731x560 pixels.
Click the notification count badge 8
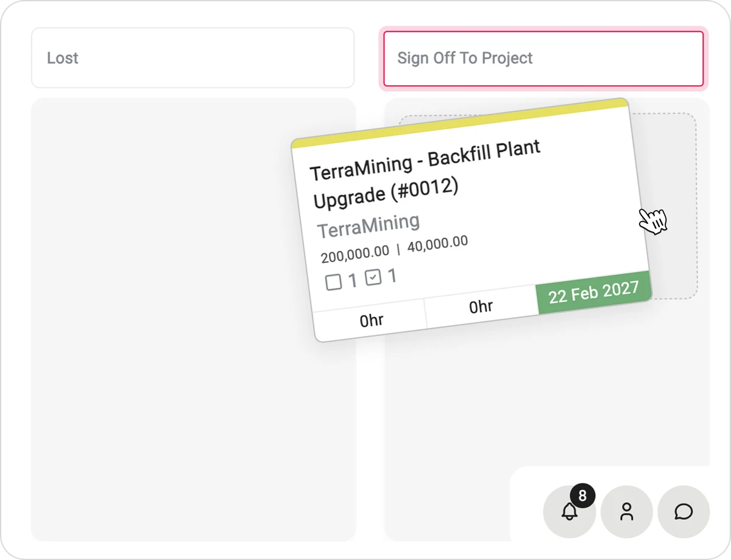tap(582, 496)
